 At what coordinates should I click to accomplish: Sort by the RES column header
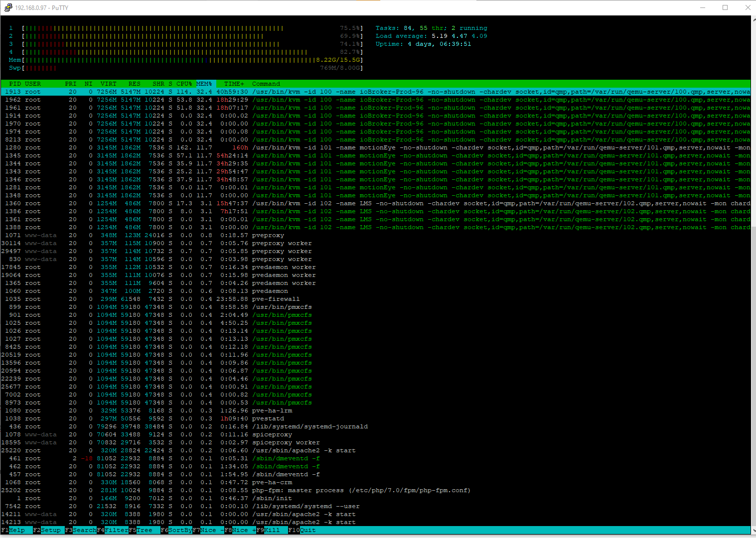135,84
